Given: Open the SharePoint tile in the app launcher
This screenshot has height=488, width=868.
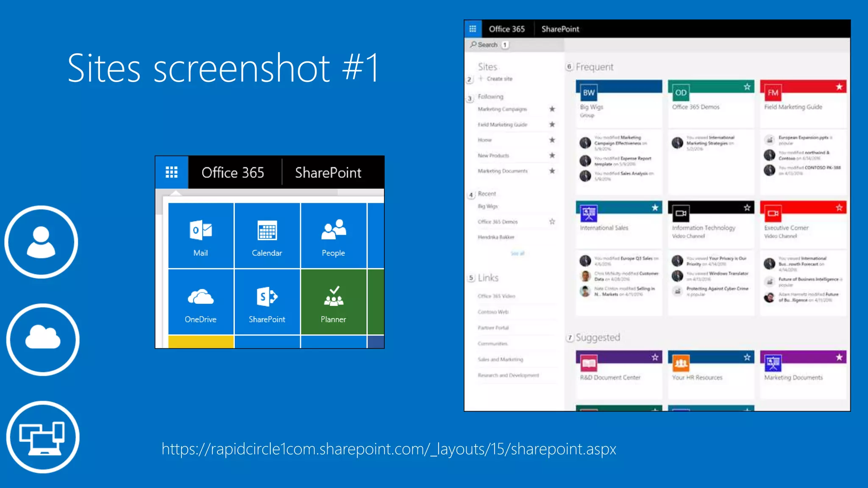Looking at the screenshot, I should (x=267, y=302).
